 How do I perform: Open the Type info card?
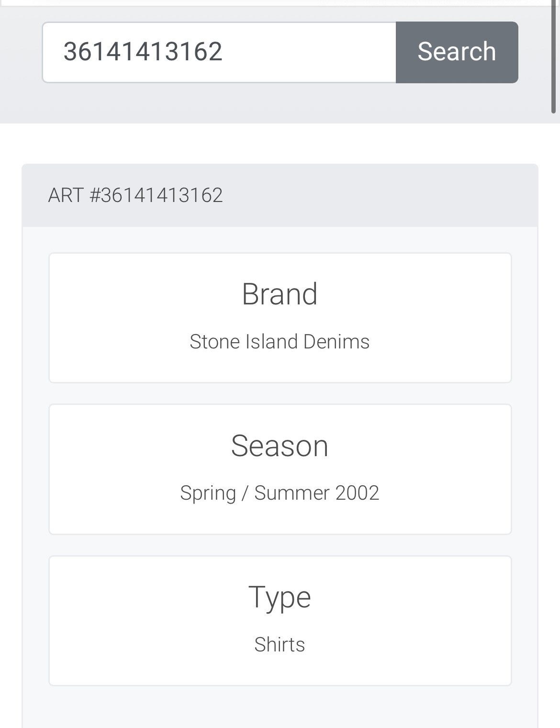click(x=280, y=621)
